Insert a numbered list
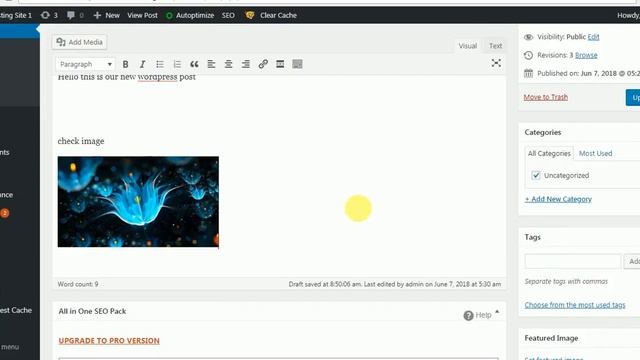This screenshot has height=360, width=640. (177, 64)
